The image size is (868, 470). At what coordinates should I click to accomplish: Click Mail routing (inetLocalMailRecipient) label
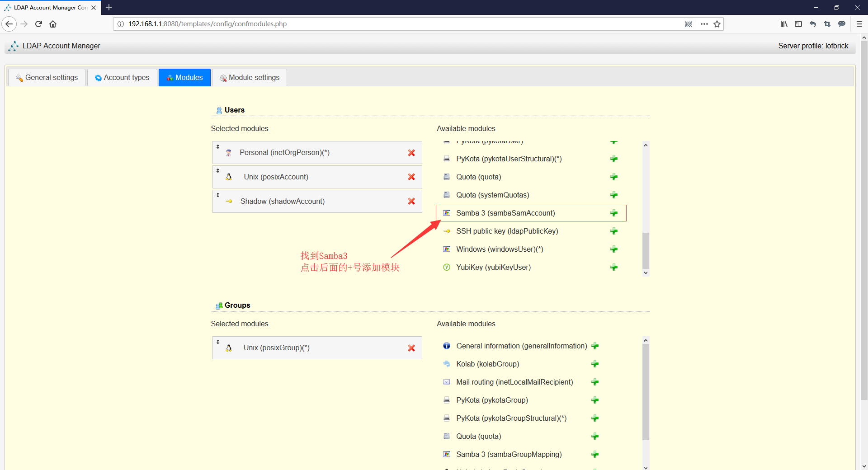[514, 382]
